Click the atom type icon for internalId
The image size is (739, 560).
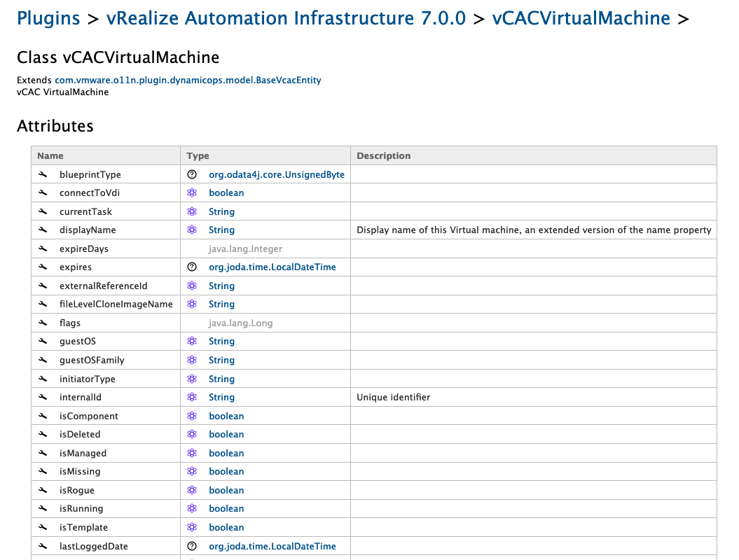[x=192, y=398]
